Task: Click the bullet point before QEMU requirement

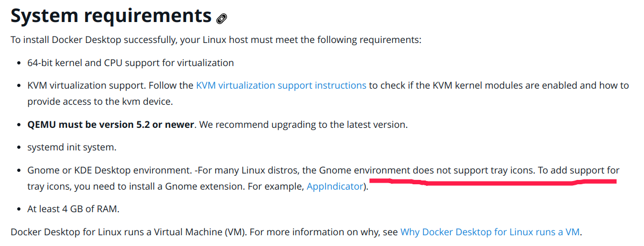Action: click(x=19, y=125)
